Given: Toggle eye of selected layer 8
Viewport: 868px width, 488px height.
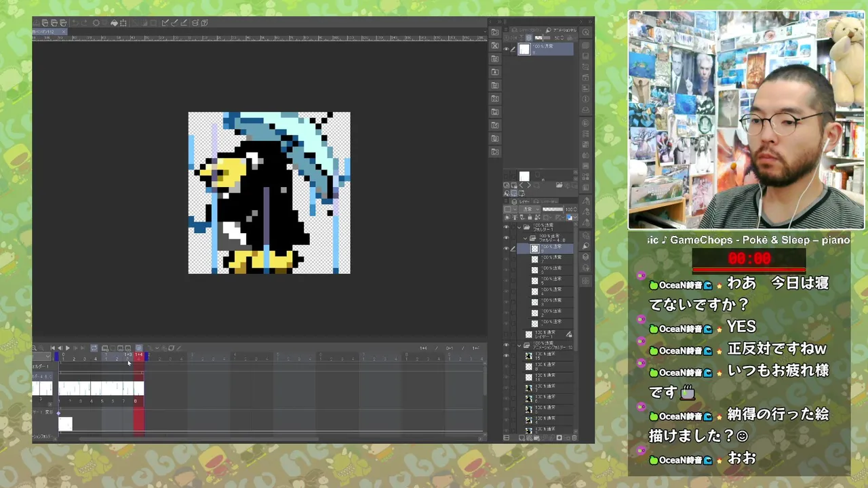Looking at the screenshot, I should (x=507, y=248).
